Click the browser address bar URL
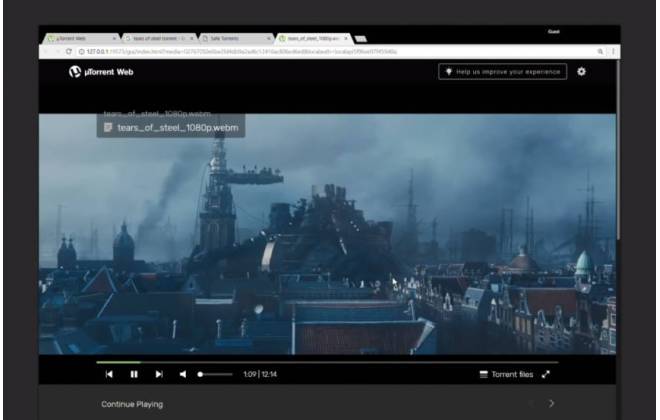Screen dimensions: 660x420 click(x=242, y=51)
